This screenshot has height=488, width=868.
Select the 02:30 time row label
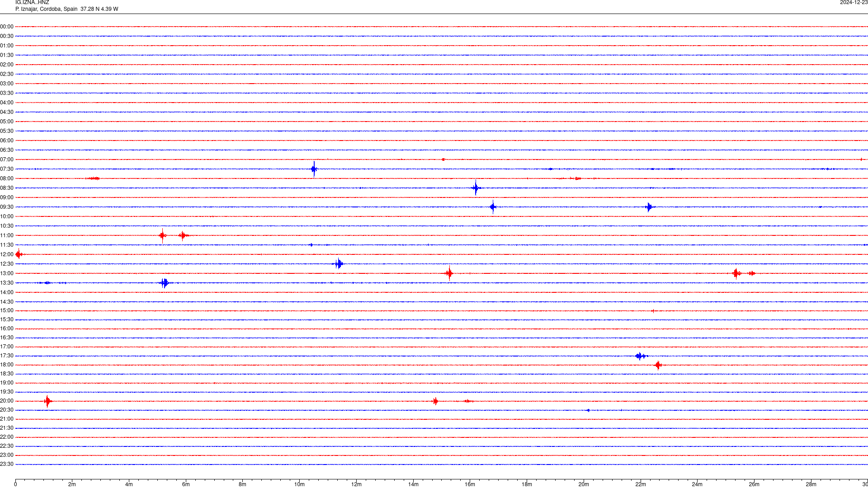[x=7, y=74]
